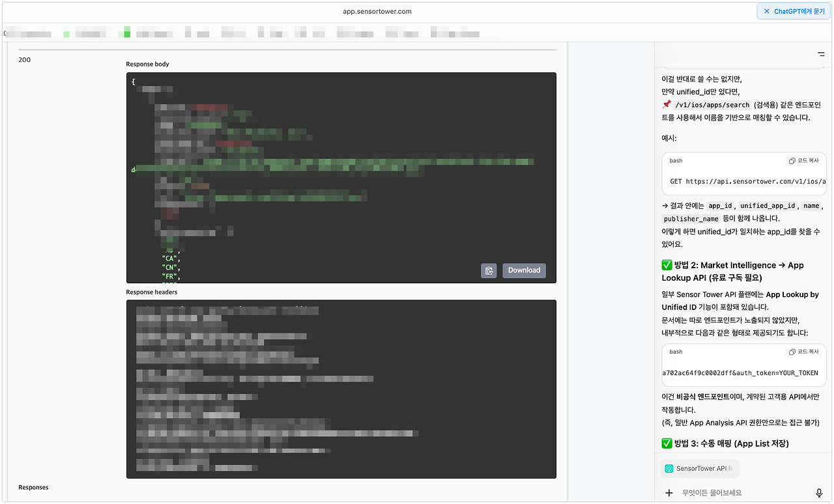
Task: Activate voice input via the microphone icon
Action: point(819,493)
